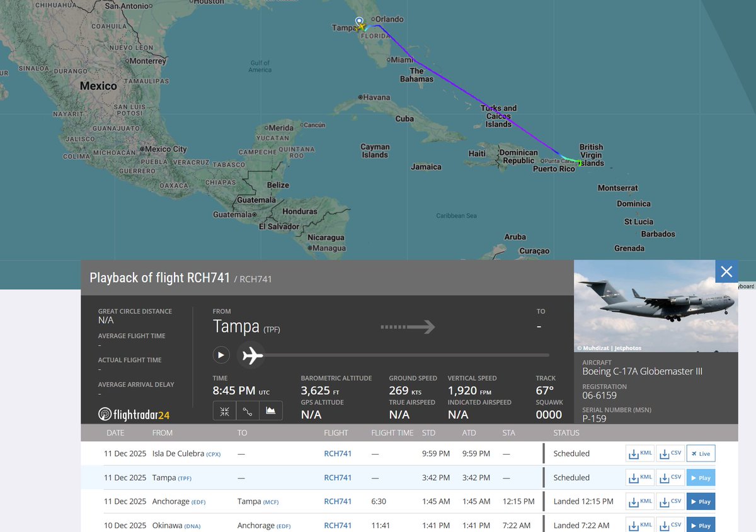Click the airplane marker on playback timeline
The width and height of the screenshot is (756, 532).
[251, 355]
